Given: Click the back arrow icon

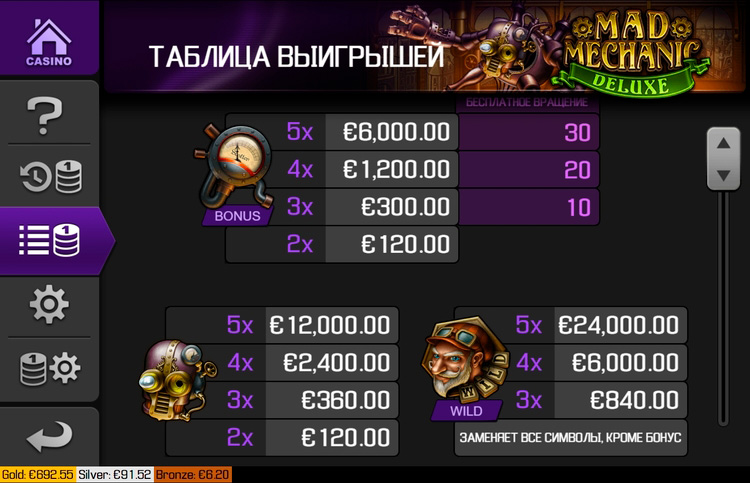Looking at the screenshot, I should tap(49, 437).
